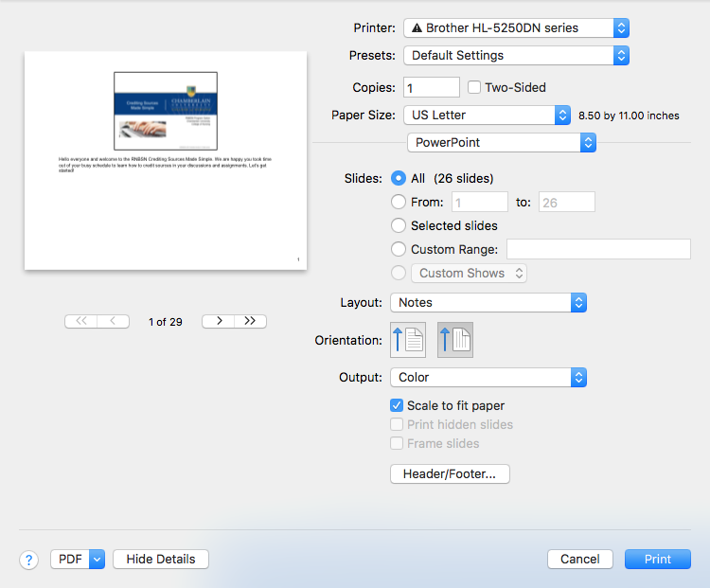Click the Header/Footer button

click(450, 473)
